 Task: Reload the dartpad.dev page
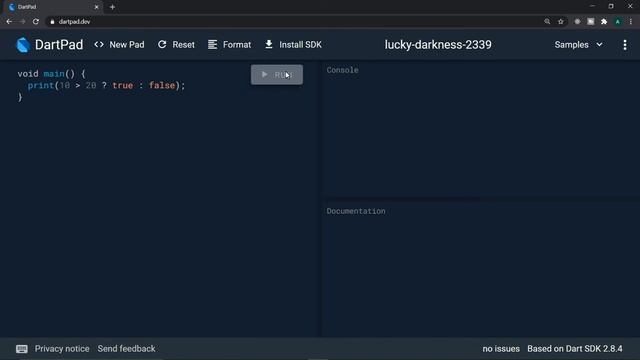coord(36,22)
